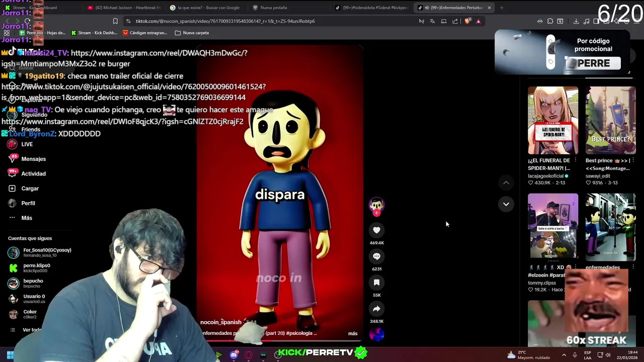The height and width of the screenshot is (362, 644).
Task: Open the browser downloads icon
Action: [576, 21]
